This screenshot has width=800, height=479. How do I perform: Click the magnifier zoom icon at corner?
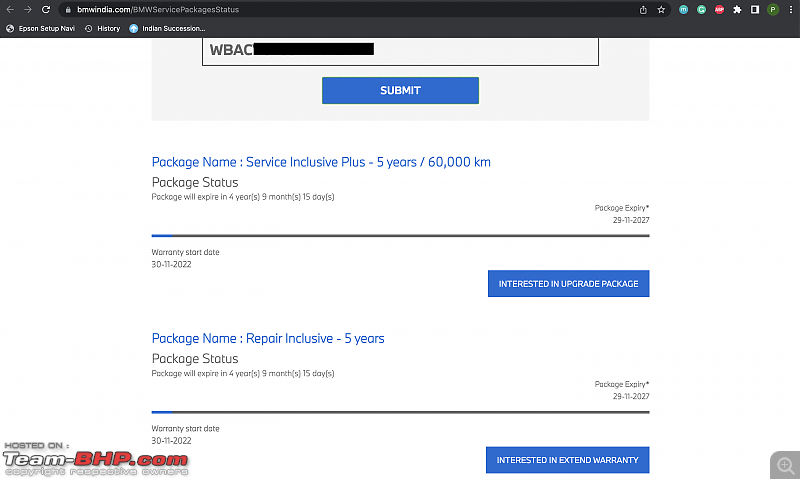tap(785, 465)
